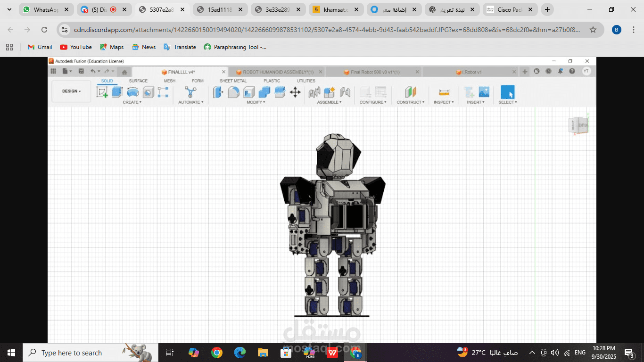Click the Fusion save disk icon

[x=81, y=71]
